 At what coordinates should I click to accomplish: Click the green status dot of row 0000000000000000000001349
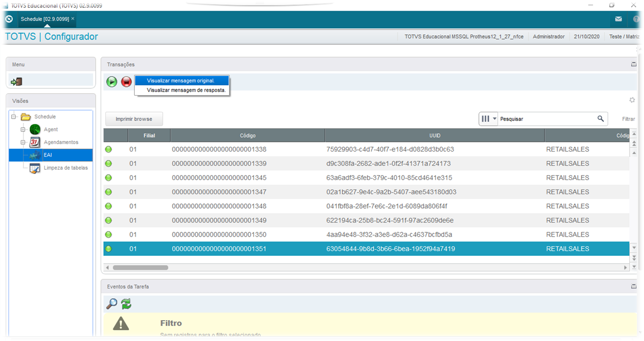[x=109, y=221]
